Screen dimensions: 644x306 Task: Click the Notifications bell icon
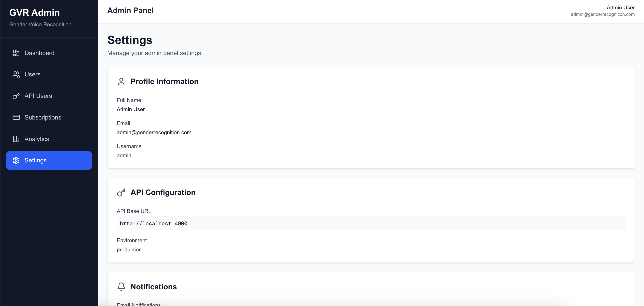point(121,286)
